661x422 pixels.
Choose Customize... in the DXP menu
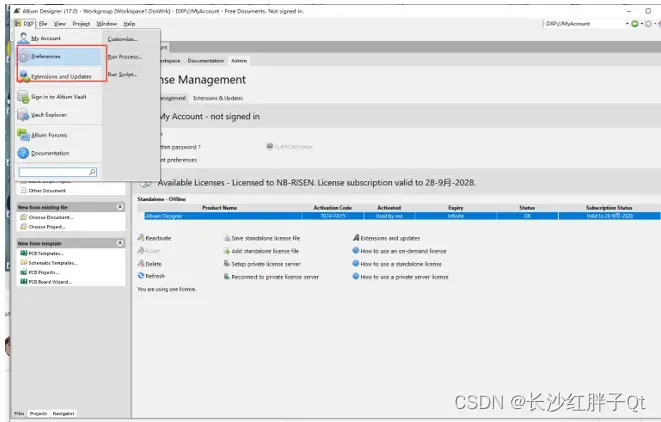[123, 39]
